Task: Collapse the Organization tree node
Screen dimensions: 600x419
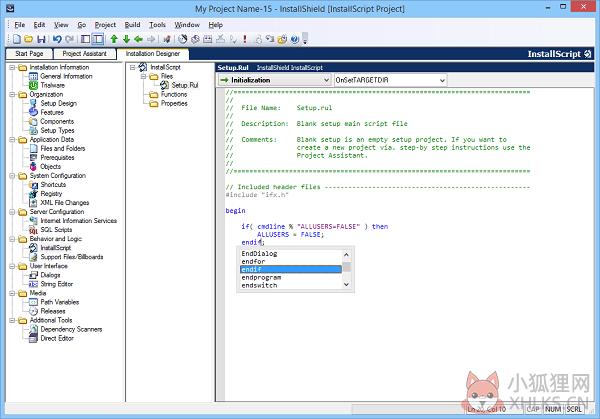Action: click(x=12, y=95)
